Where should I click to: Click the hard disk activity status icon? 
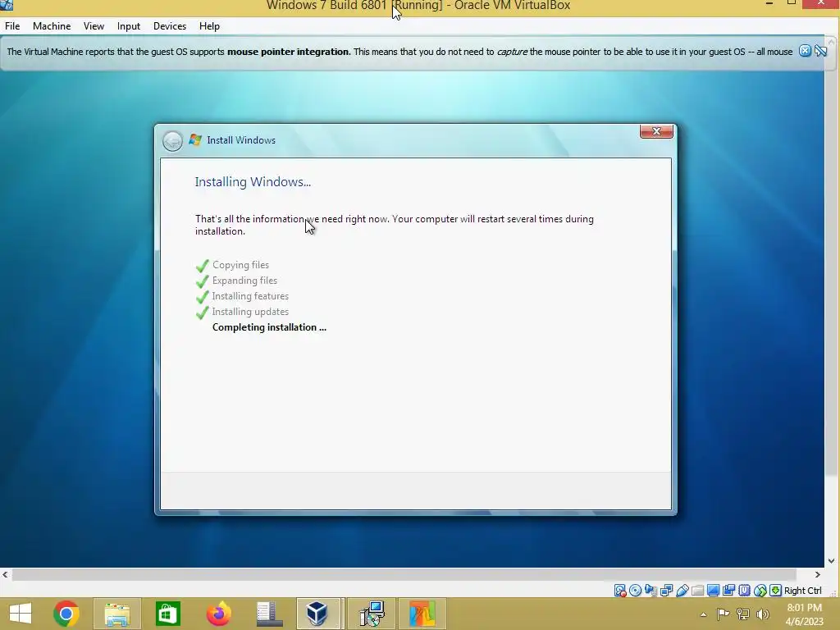click(x=620, y=591)
